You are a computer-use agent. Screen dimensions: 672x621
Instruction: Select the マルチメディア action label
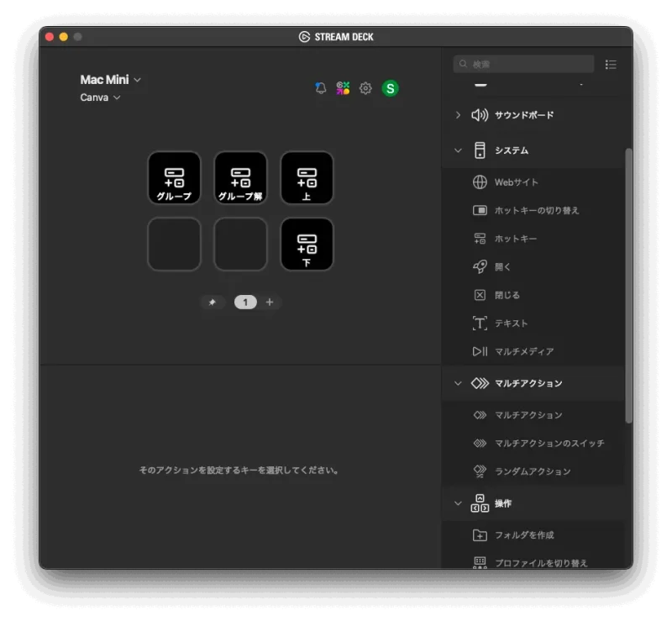pos(524,351)
